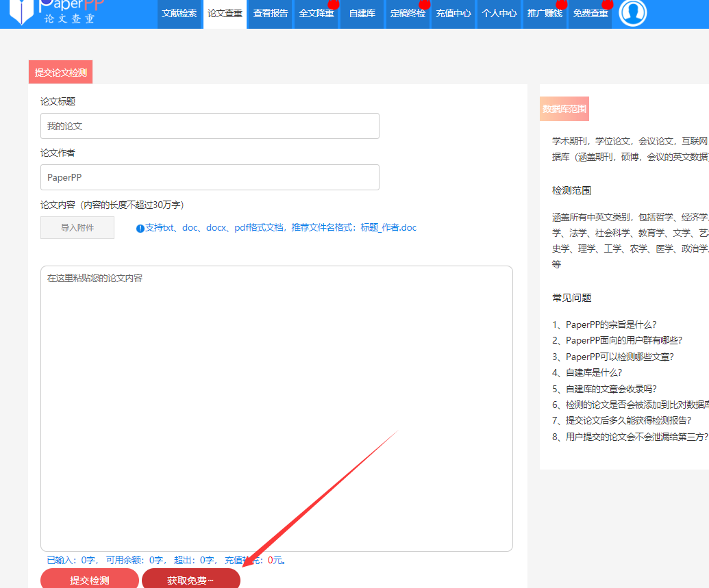Screen dimensions: 709x588
Task: Open the 免费查重 tab
Action: click(590, 14)
